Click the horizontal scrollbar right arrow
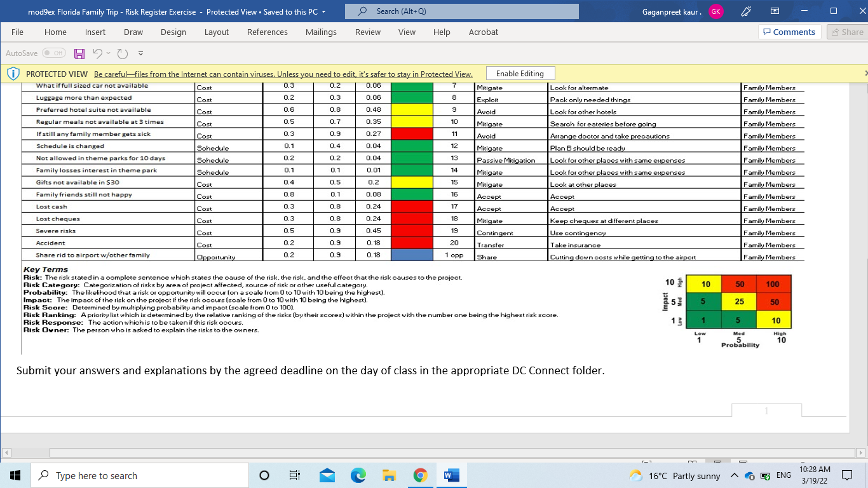Screen dimensions: 868x488 [861, 453]
